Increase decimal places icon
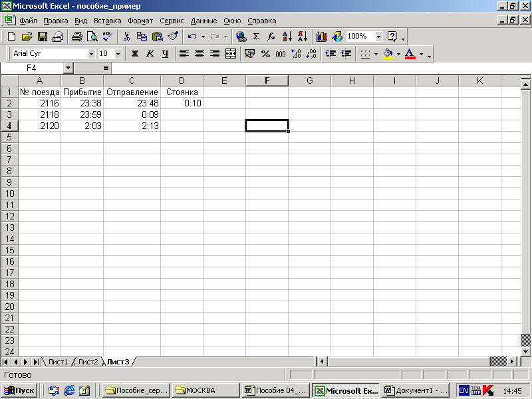This screenshot has height=399, width=532. [296, 54]
